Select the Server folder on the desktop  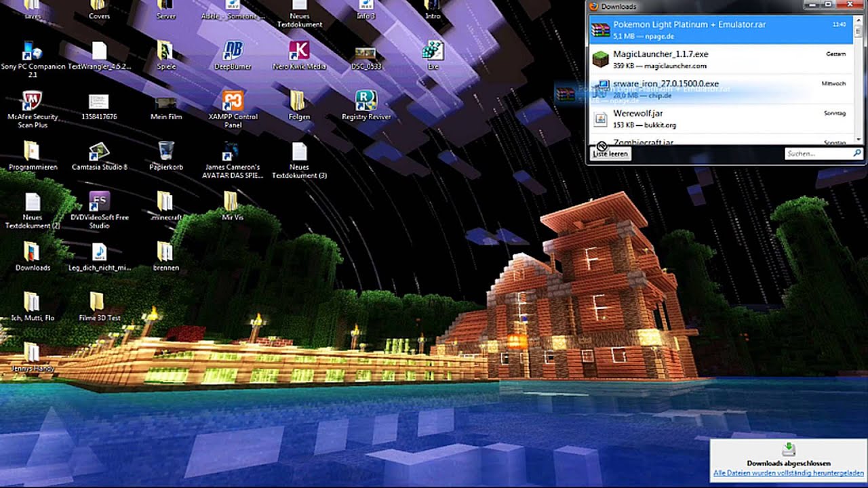click(x=165, y=10)
